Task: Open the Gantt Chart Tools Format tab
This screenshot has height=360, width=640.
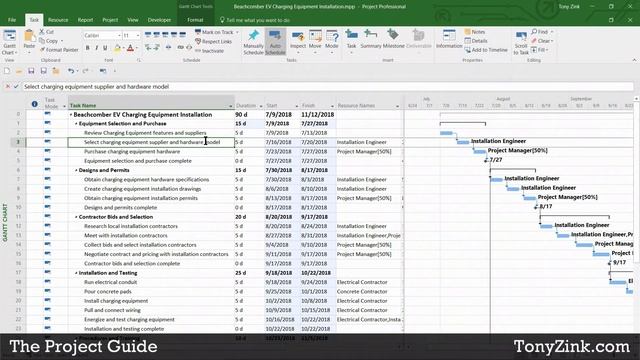Action: (x=195, y=20)
